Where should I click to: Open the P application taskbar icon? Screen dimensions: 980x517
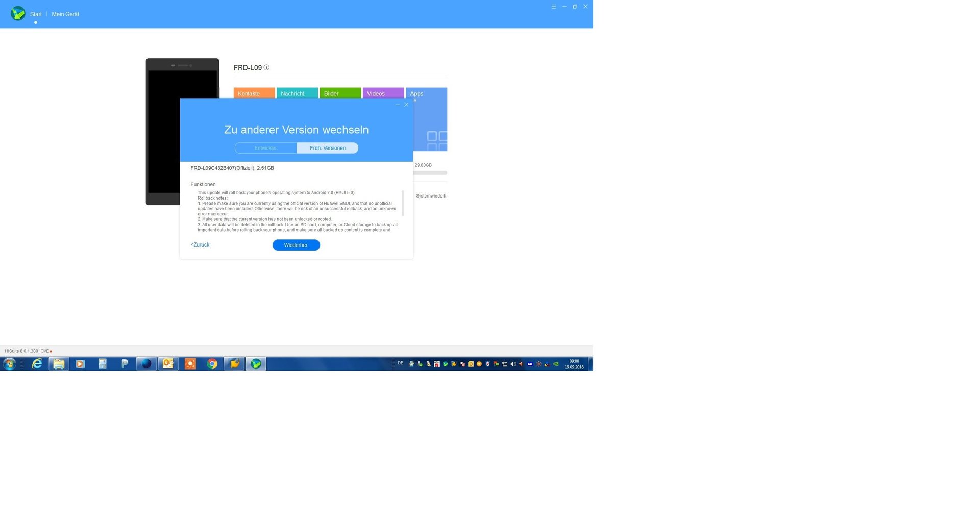[125, 364]
